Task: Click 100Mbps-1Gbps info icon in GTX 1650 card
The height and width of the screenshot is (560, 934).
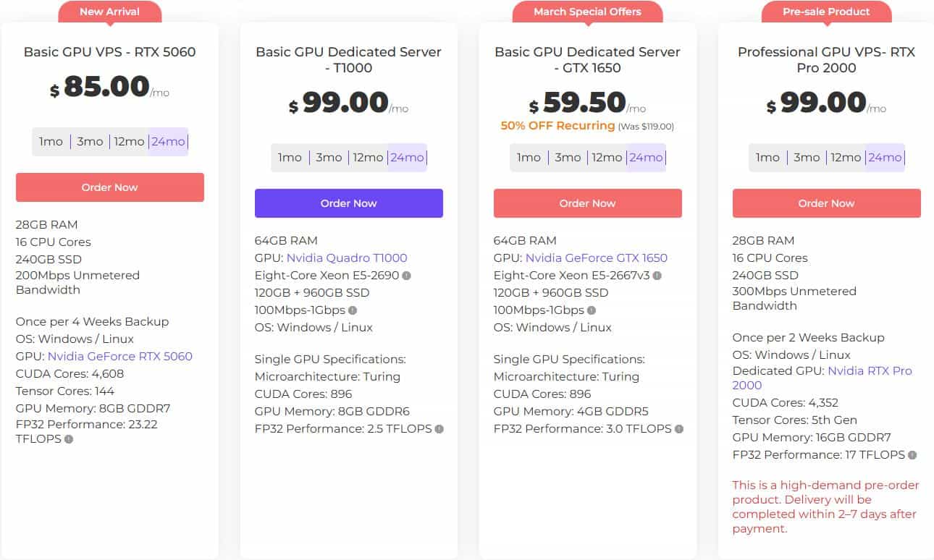Action: (x=592, y=310)
